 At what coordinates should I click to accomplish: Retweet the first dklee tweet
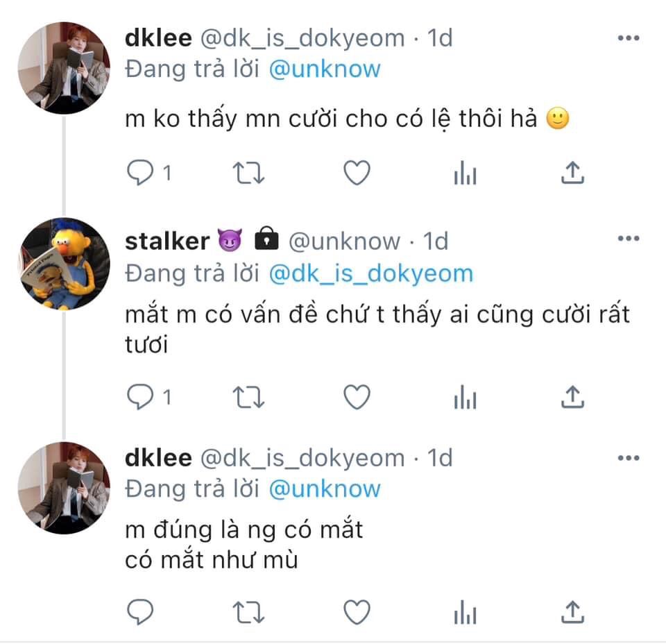248,173
